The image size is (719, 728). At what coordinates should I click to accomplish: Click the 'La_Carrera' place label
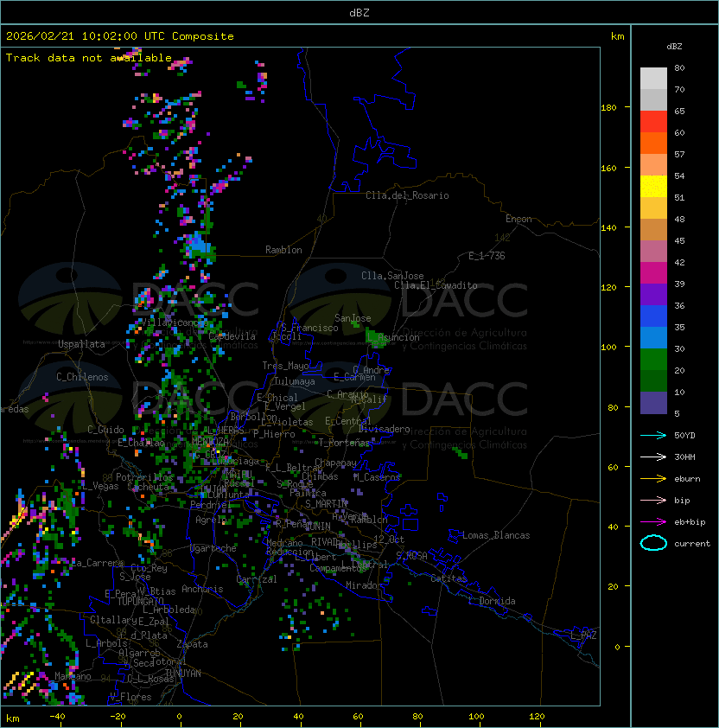(x=97, y=563)
